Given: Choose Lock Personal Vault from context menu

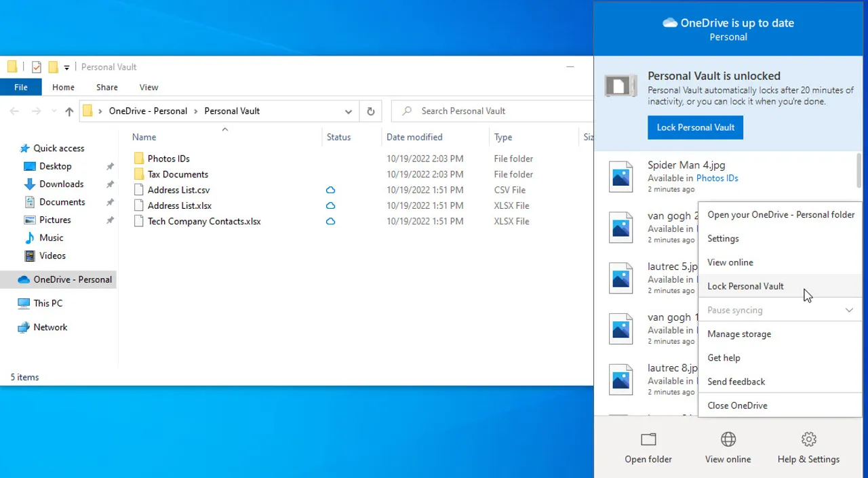Looking at the screenshot, I should coord(745,286).
